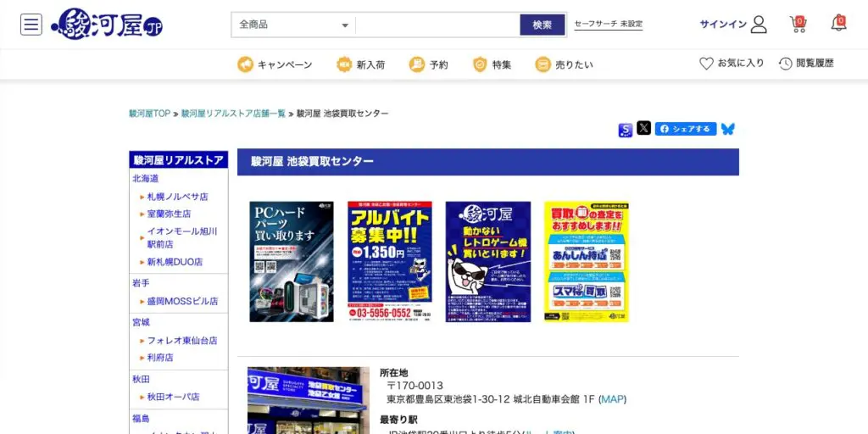The width and height of the screenshot is (868, 434).
Task: Click the 新入荷 NEW badge icon
Action: (344, 64)
